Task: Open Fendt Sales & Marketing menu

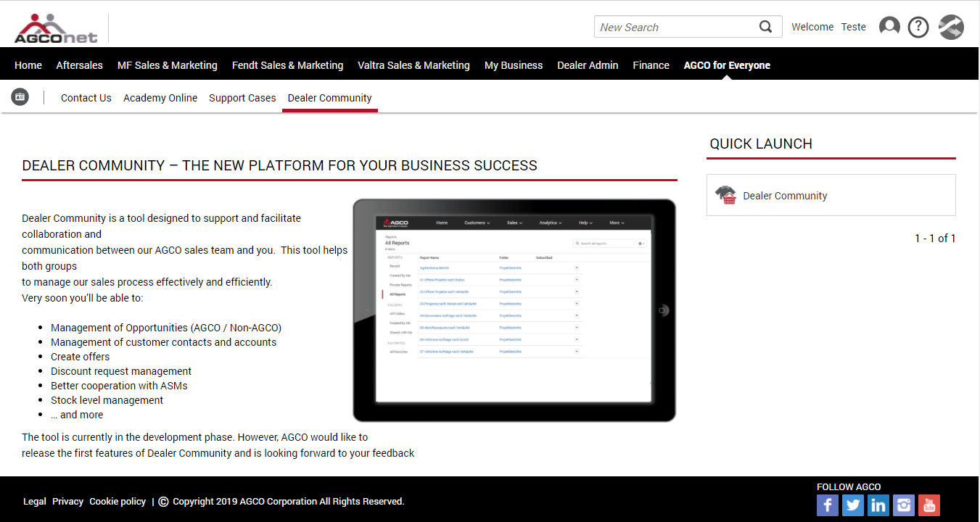Action: click(x=287, y=65)
